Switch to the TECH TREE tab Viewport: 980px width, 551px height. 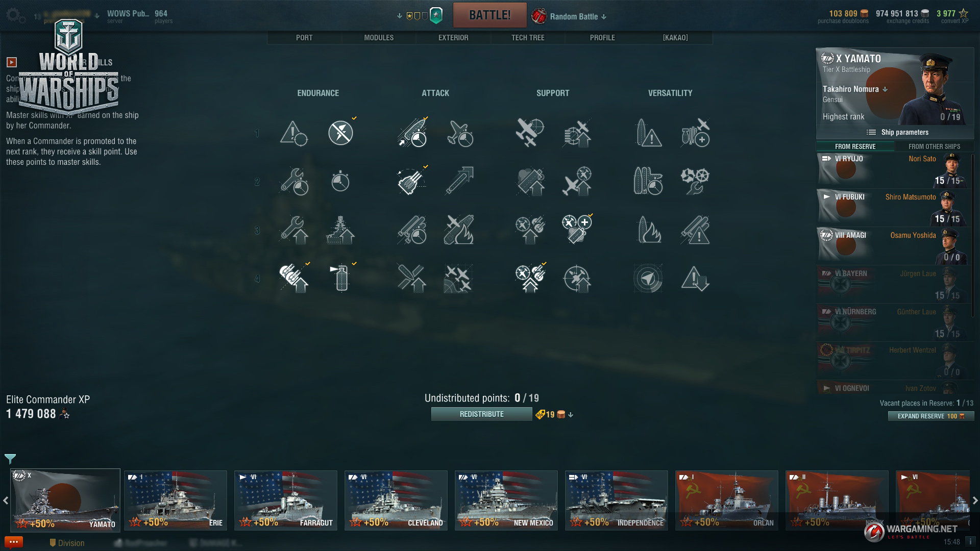[x=528, y=38]
